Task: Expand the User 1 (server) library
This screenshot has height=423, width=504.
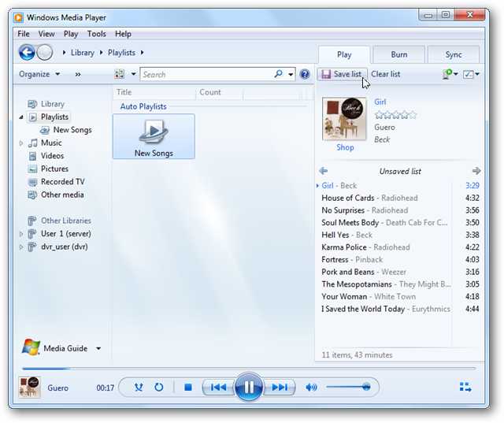Action: [21, 234]
